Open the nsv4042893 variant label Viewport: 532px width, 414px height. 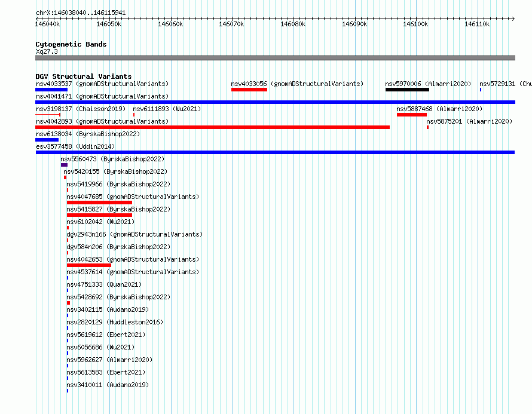(102, 121)
